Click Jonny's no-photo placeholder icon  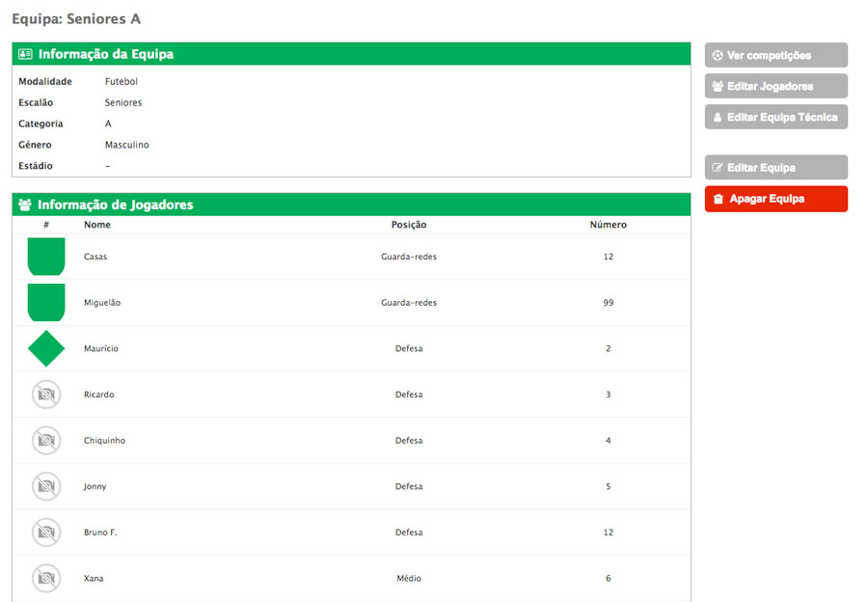tap(46, 486)
